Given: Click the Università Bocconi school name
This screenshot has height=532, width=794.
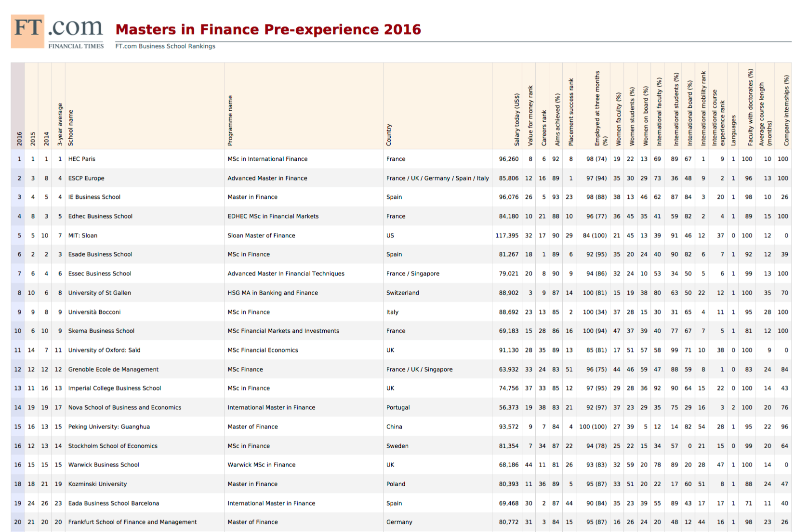Looking at the screenshot, I should point(94,312).
